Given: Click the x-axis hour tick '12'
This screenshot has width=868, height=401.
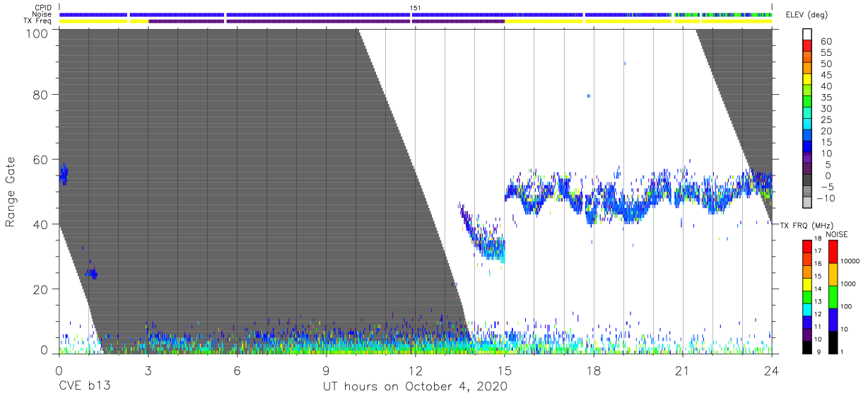Looking at the screenshot, I should click(x=415, y=370).
